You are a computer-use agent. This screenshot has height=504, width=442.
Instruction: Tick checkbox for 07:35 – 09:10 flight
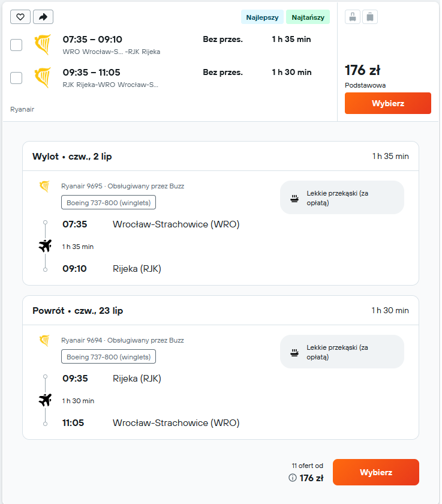tap(16, 45)
